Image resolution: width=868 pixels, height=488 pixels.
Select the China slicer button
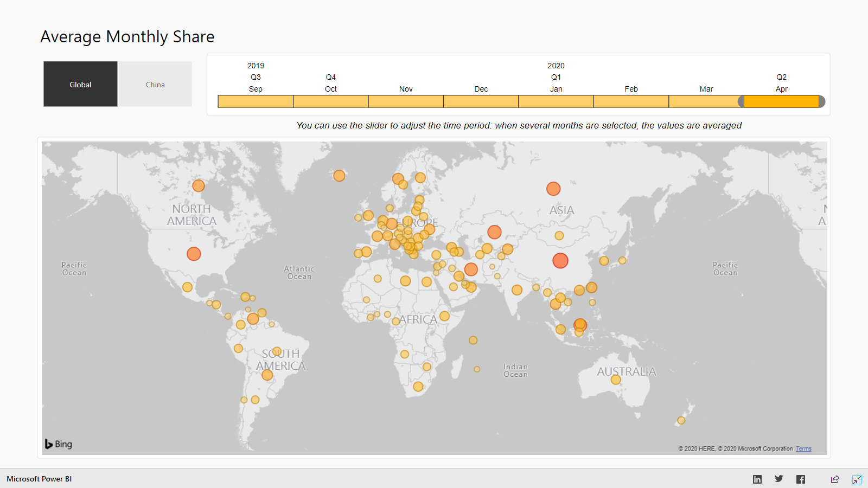155,84
